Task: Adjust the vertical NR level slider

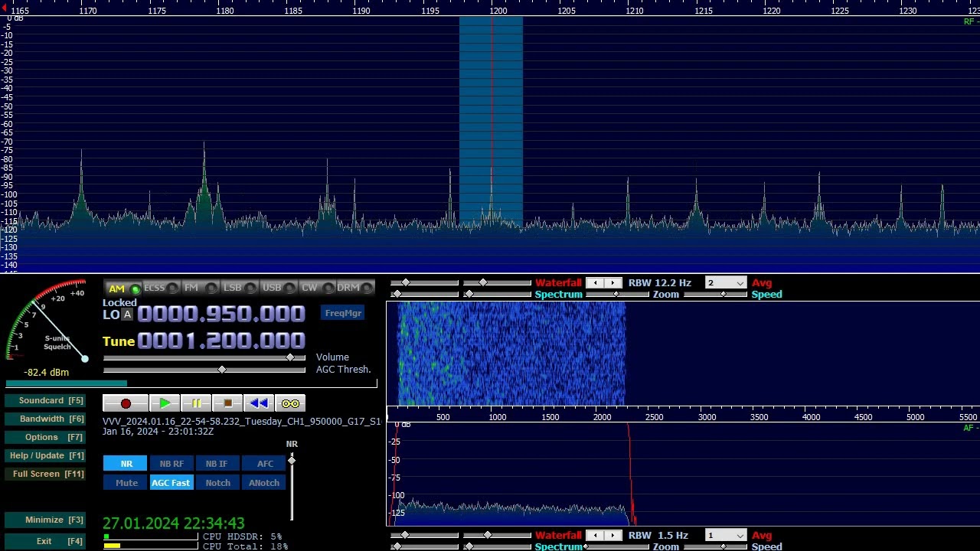Action: click(x=292, y=486)
